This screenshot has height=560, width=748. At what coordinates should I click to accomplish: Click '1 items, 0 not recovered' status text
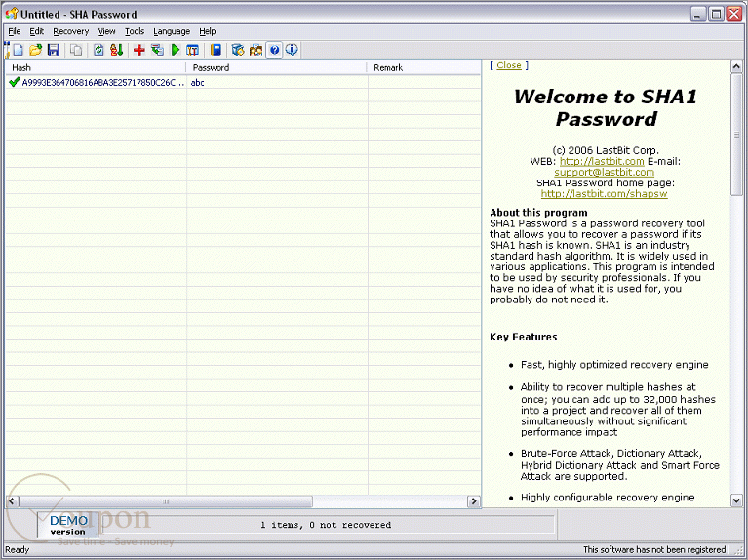[x=326, y=525]
